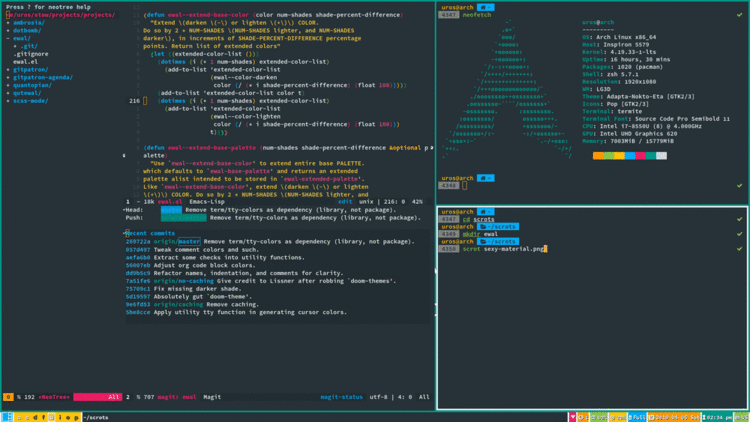
Task: Click the calendar date module in panel
Action: (x=674, y=417)
